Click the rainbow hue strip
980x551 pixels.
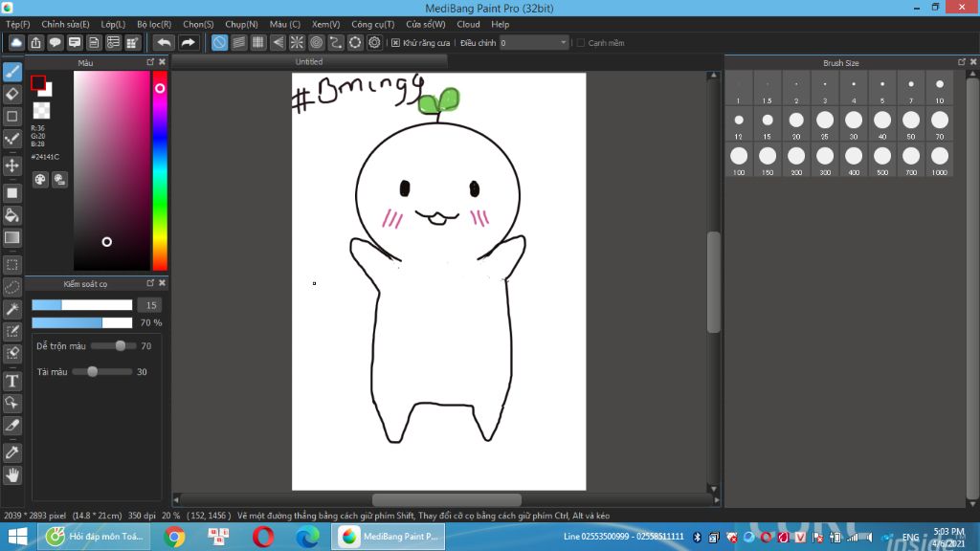(160, 170)
